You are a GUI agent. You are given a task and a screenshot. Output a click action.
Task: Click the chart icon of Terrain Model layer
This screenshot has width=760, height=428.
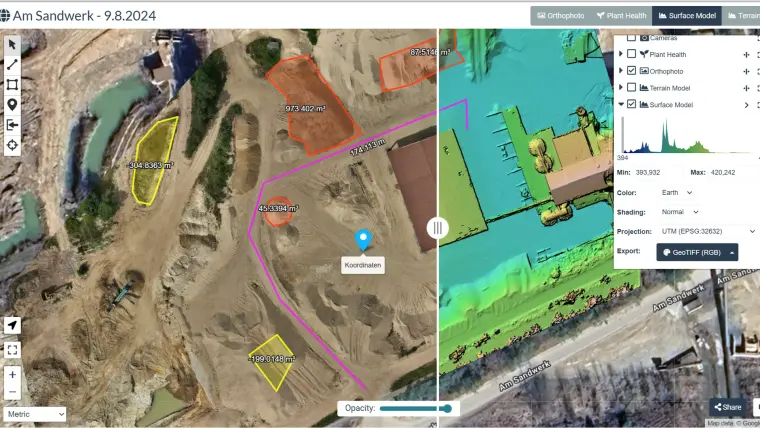coord(644,88)
